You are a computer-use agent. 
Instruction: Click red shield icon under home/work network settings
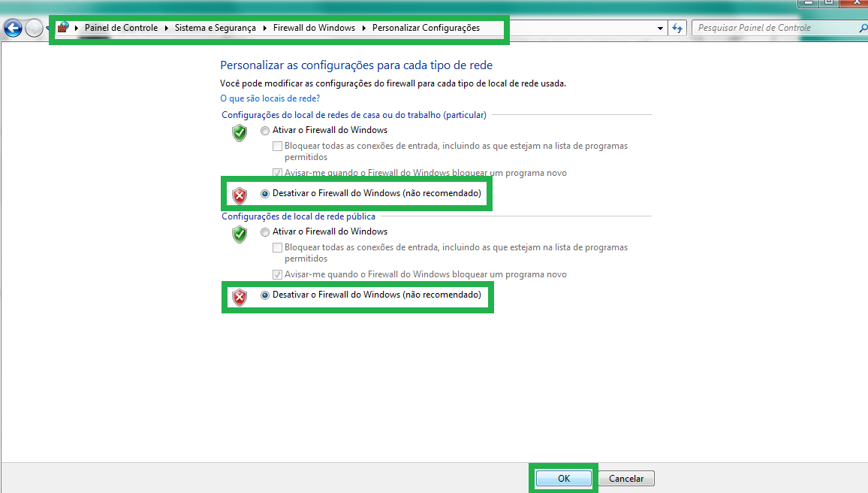239,195
